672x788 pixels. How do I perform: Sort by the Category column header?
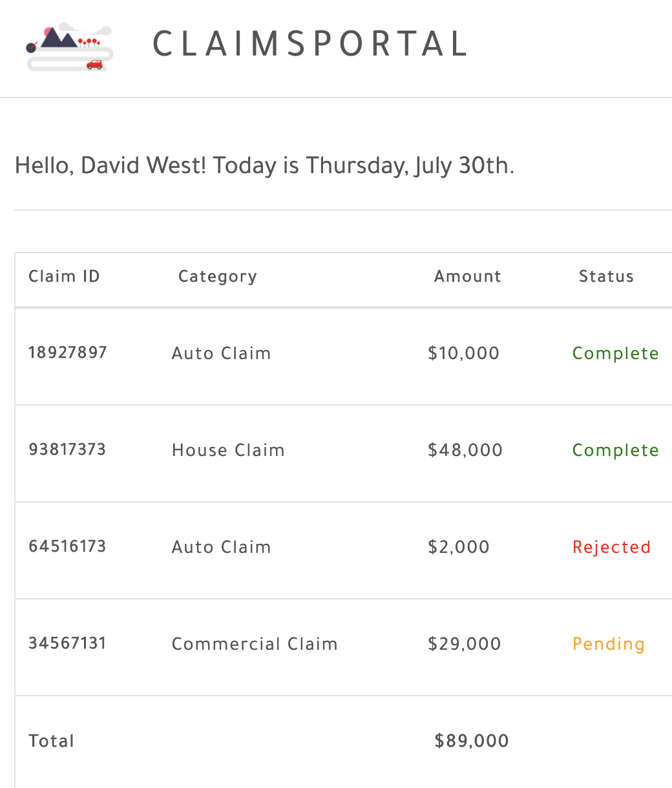[218, 276]
